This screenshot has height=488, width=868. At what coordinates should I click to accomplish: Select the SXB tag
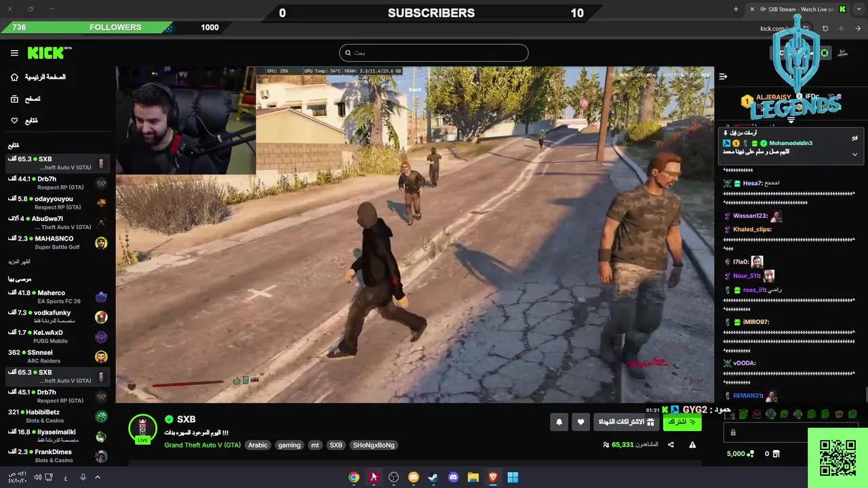(336, 445)
